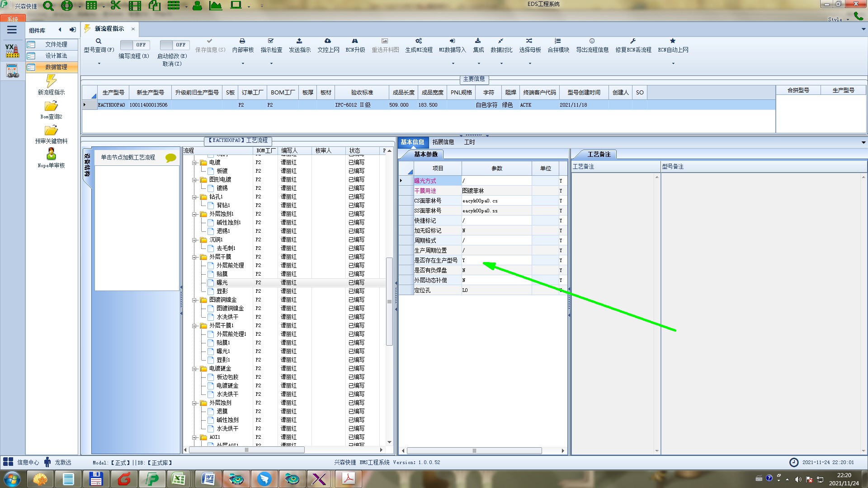Image resolution: width=868 pixels, height=488 pixels.
Task: Open the dropdown arrow under 型号查询
Action: (99, 64)
